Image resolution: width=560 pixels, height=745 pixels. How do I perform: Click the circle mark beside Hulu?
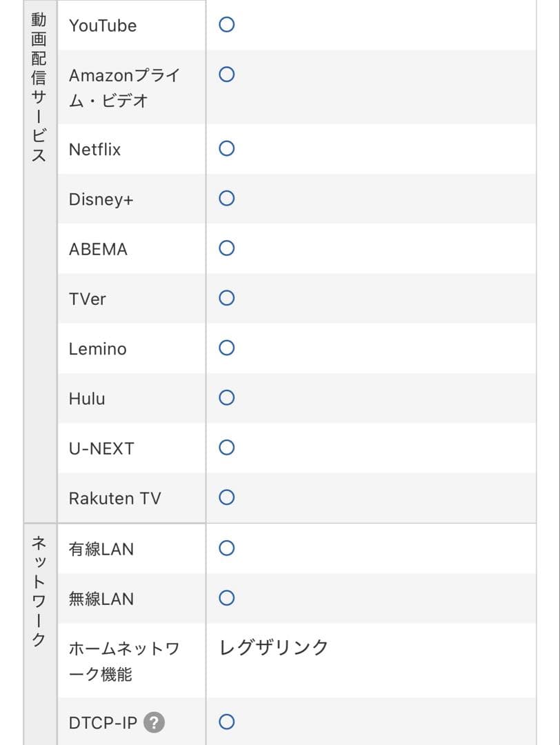point(226,398)
